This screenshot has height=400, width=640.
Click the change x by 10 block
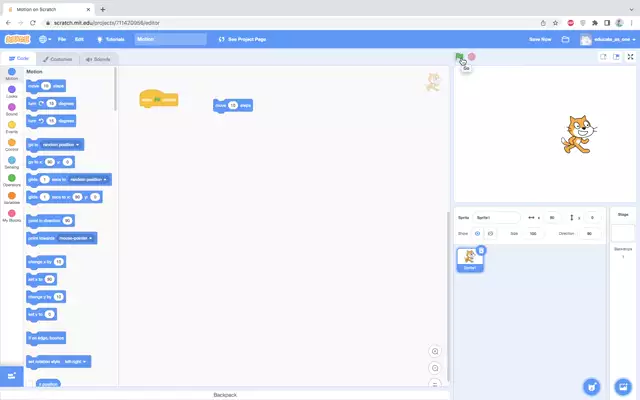46,262
